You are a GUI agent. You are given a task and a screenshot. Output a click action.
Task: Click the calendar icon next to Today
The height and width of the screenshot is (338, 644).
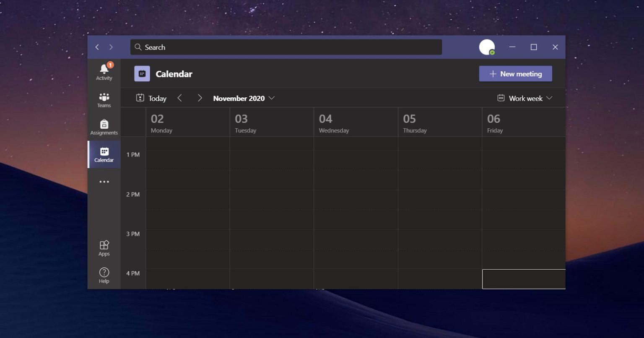coord(140,98)
